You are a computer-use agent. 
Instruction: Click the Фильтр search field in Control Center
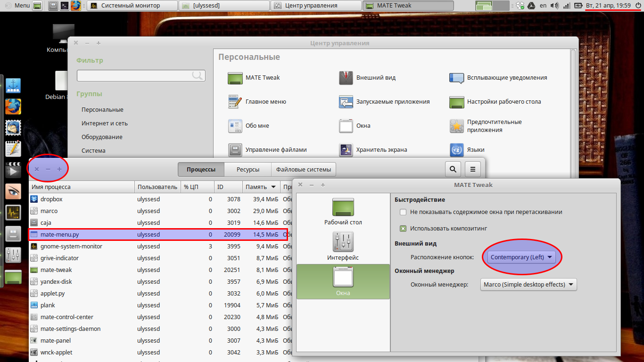point(141,75)
